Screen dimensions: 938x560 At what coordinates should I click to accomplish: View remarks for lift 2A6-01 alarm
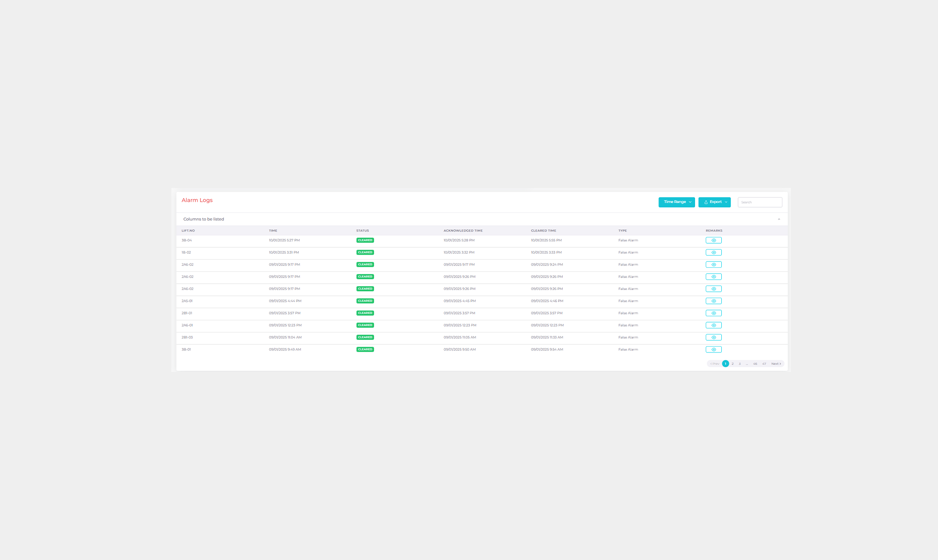(x=713, y=325)
